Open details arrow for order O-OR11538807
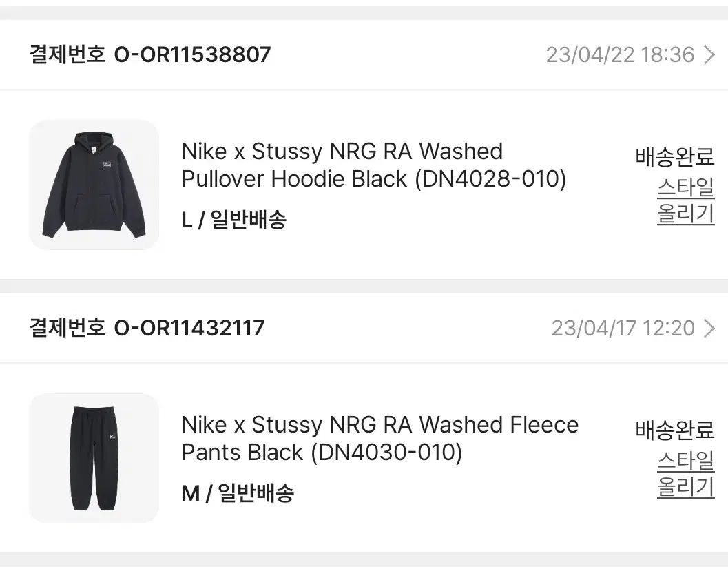728x571 pixels. (x=709, y=55)
